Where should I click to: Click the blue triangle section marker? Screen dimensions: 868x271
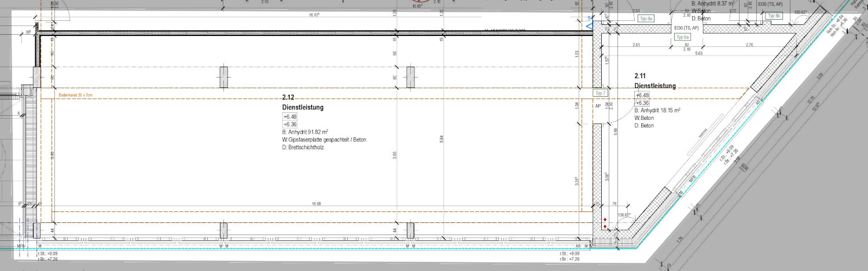[x=590, y=25]
